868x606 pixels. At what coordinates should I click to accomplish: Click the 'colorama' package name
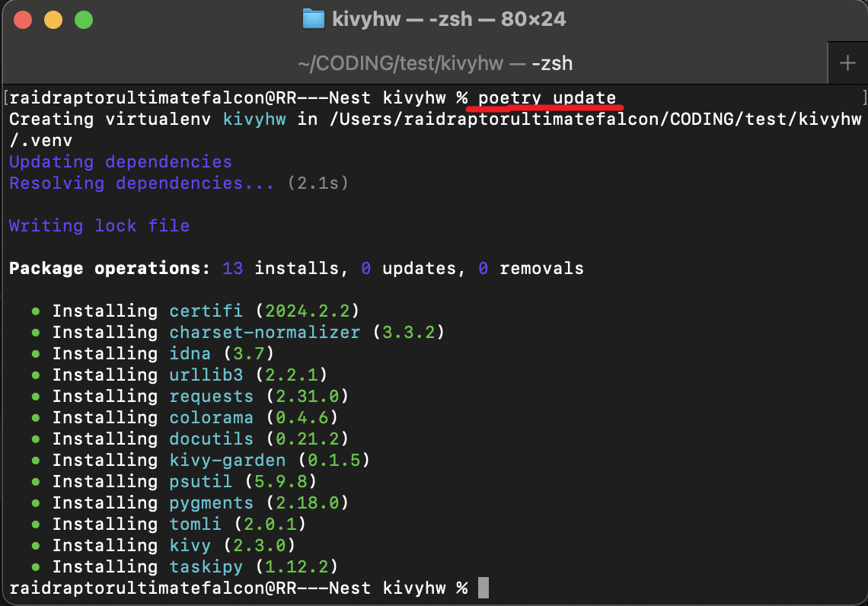click(x=212, y=417)
